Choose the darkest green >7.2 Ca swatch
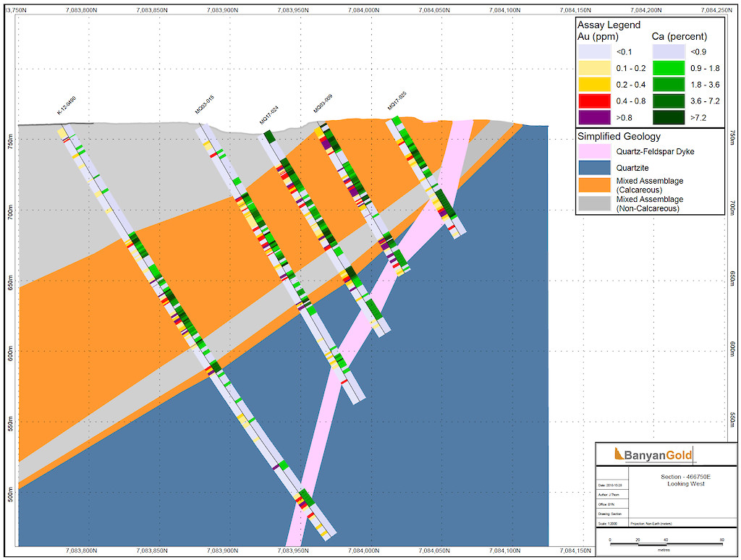The height and width of the screenshot is (560, 741). 669,118
